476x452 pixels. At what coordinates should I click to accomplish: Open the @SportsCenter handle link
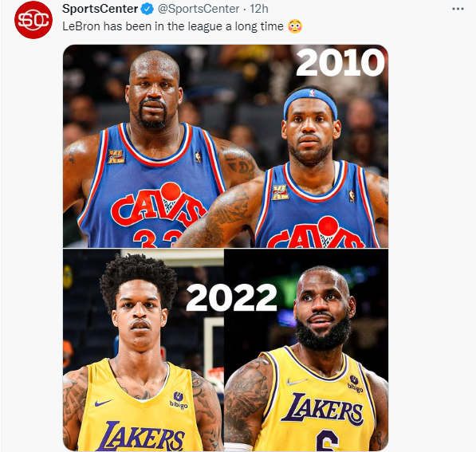coord(199,9)
